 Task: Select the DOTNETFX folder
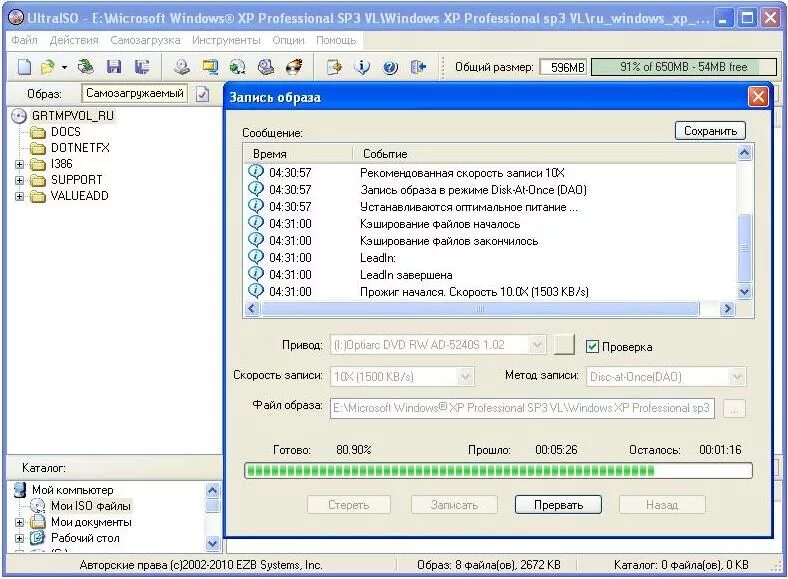point(80,148)
